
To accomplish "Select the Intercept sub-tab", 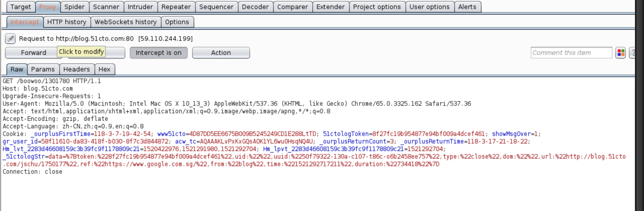I will pyautogui.click(x=25, y=22).
